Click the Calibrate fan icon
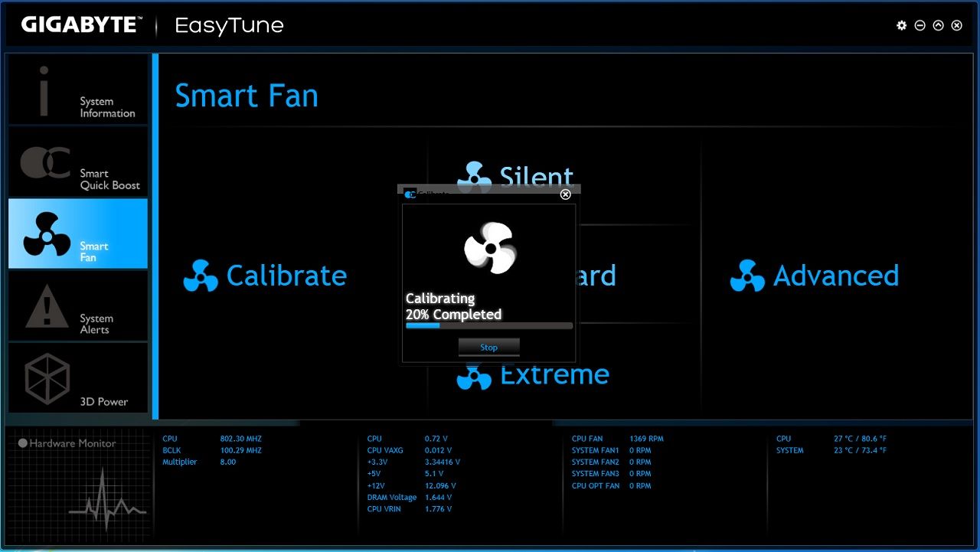980x552 pixels. tap(201, 276)
